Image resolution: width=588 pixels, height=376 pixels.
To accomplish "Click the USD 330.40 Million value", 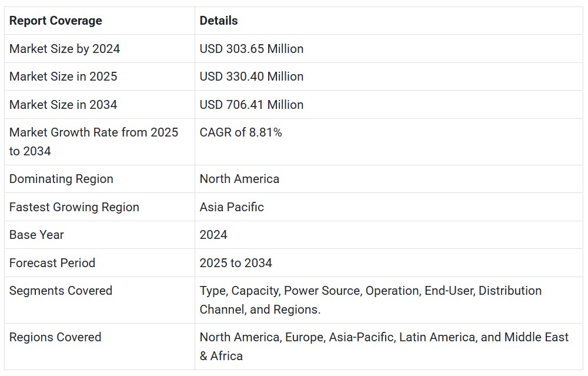I will click(251, 76).
